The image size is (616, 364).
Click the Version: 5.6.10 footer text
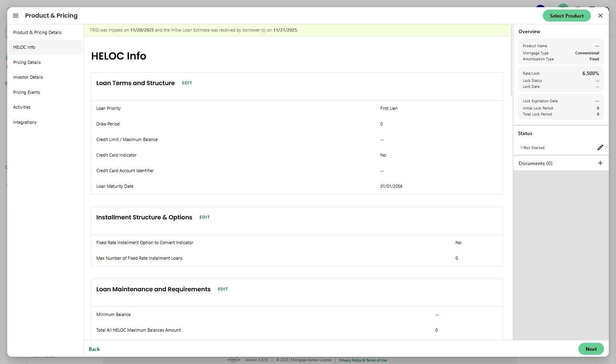[256, 360]
